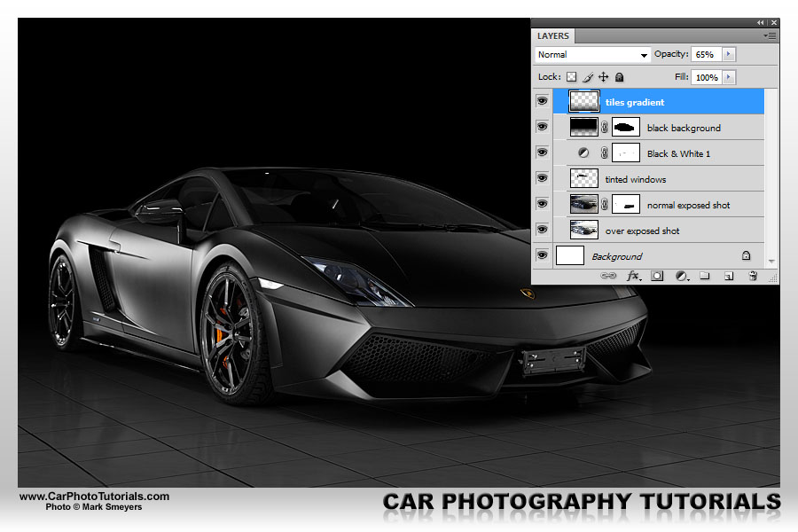Open the Layers panel options menu
Screen dimensions: 798x532
770,35
